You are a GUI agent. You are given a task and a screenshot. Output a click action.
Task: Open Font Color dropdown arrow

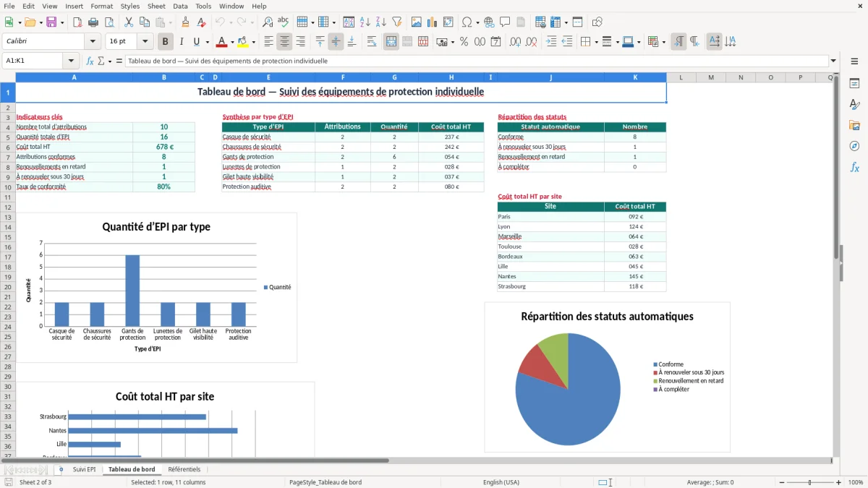(x=232, y=42)
